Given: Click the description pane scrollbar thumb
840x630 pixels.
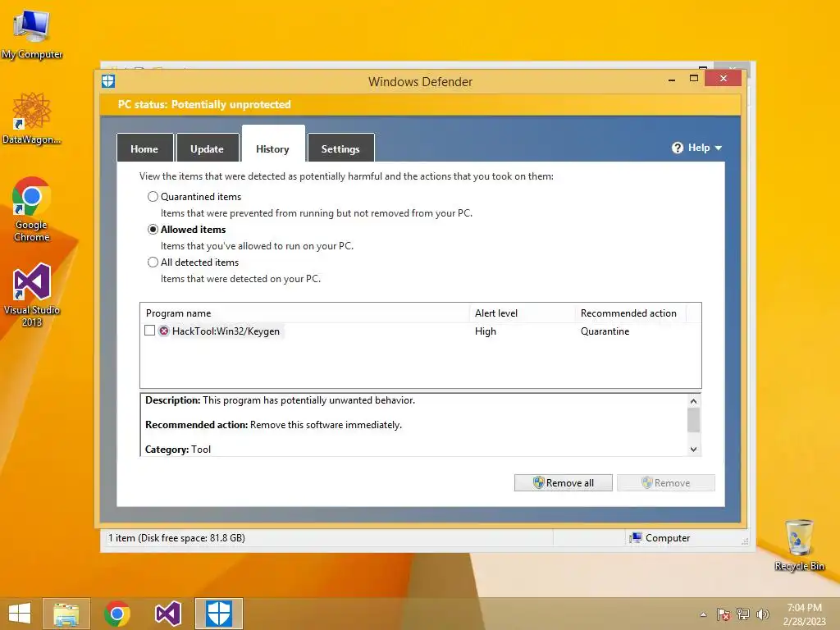Looking at the screenshot, I should point(693,419).
